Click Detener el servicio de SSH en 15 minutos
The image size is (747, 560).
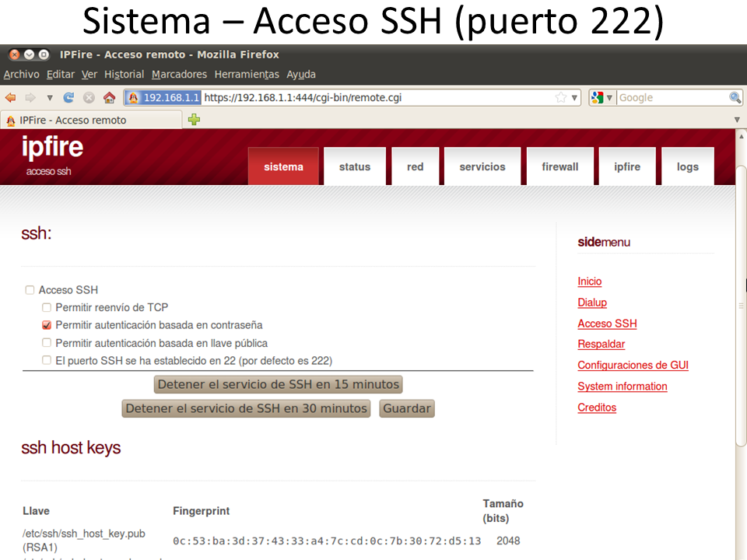(279, 384)
